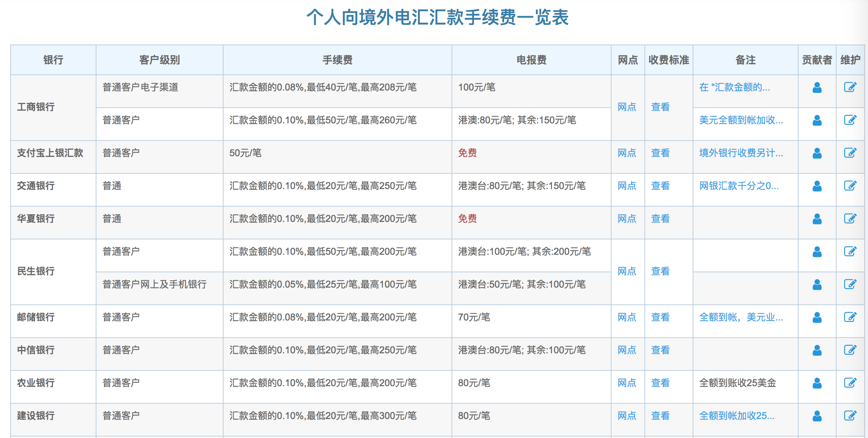
Task: Click note link 网银汇款千分之0...
Action: point(739,186)
